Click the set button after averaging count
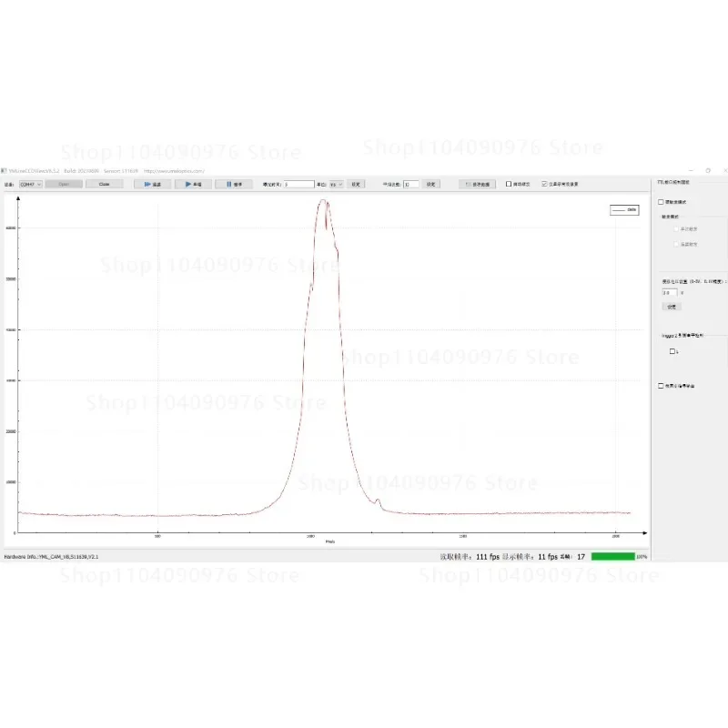Image resolution: width=728 pixels, height=728 pixels. tap(430, 185)
